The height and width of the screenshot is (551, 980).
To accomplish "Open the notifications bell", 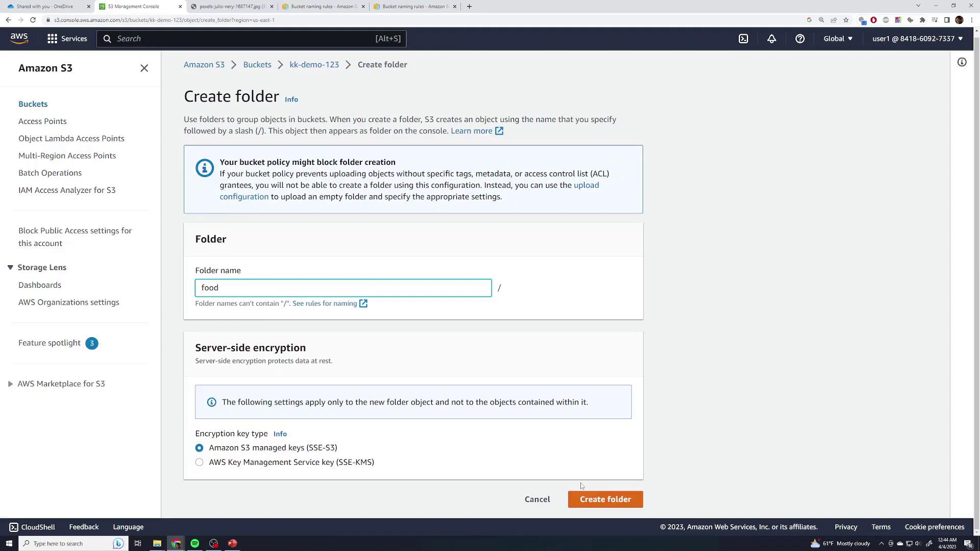I will tap(771, 39).
